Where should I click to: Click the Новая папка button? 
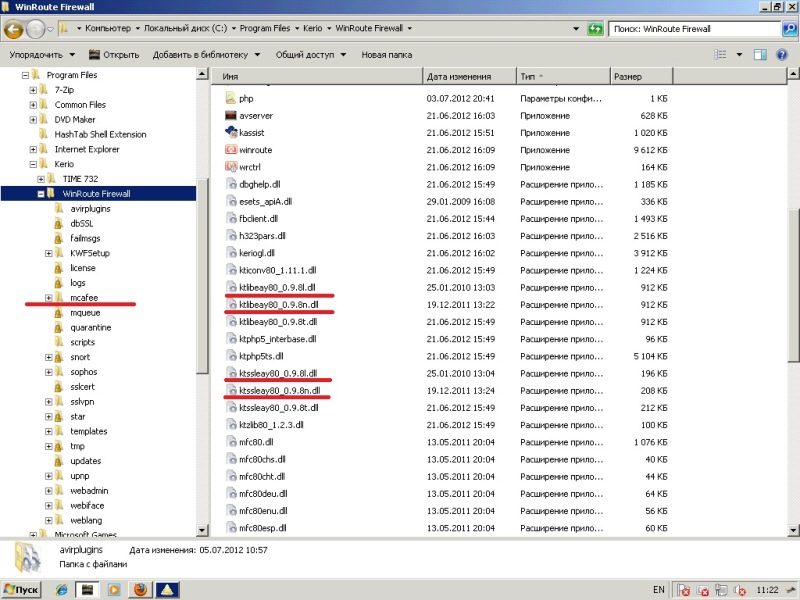(386, 54)
